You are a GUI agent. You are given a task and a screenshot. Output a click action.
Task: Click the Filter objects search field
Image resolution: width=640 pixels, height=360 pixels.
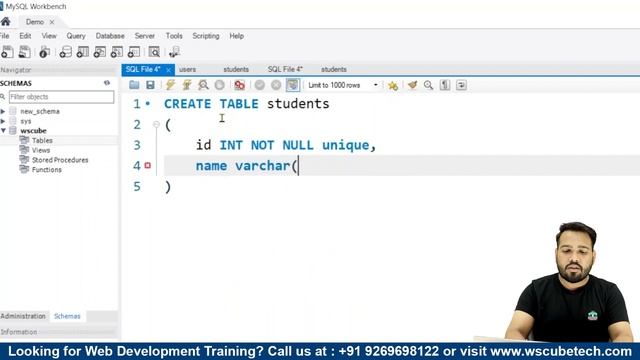point(61,97)
